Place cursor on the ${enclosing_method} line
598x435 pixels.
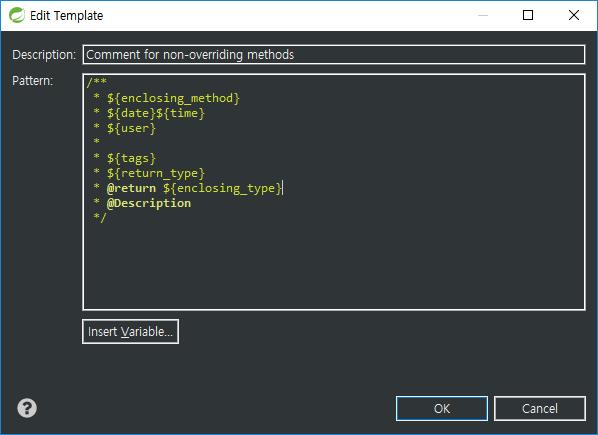(173, 98)
